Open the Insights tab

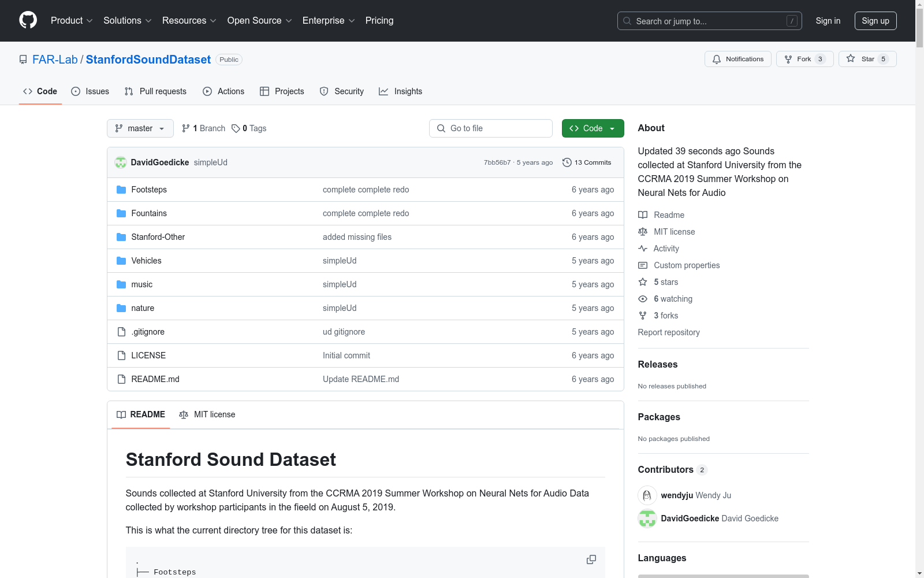tap(400, 91)
